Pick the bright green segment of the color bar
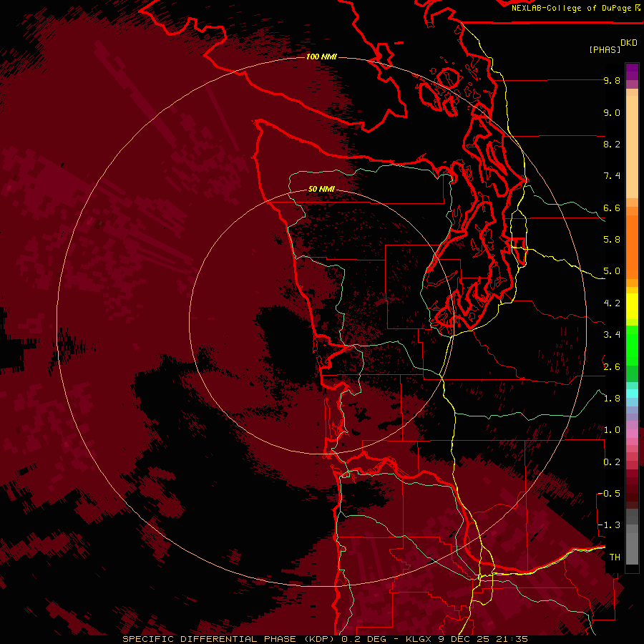Image resolution: width=644 pixels, height=644 pixels. point(632,345)
